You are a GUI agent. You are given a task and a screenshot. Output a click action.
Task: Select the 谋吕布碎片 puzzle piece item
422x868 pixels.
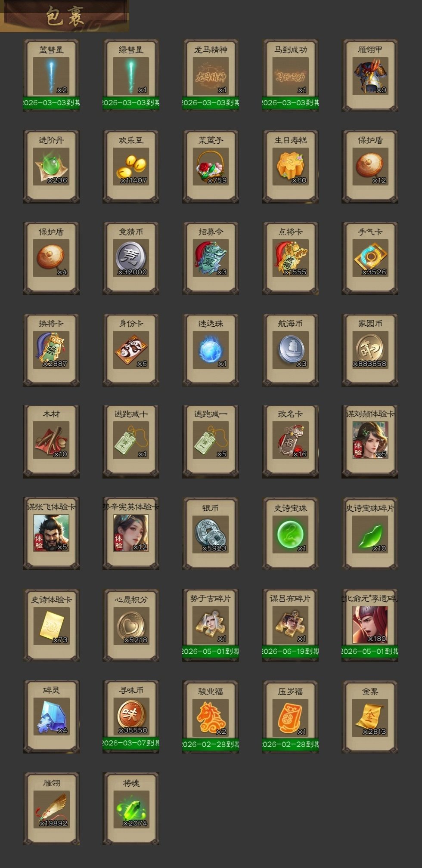[x=290, y=625]
